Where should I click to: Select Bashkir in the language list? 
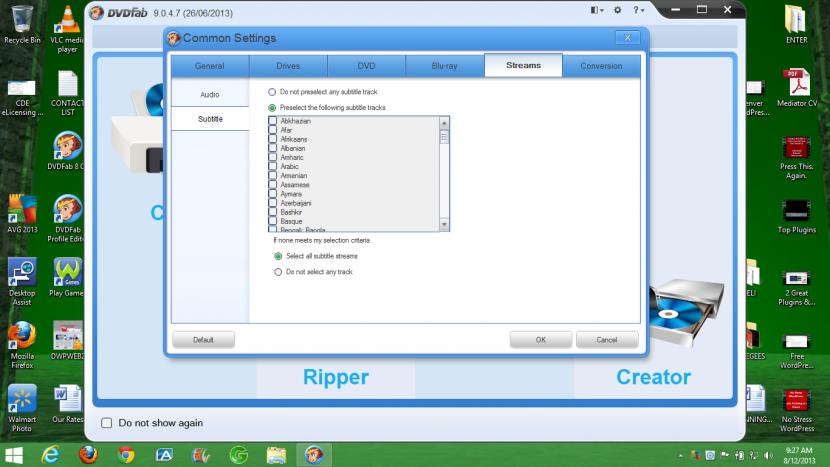coord(291,212)
